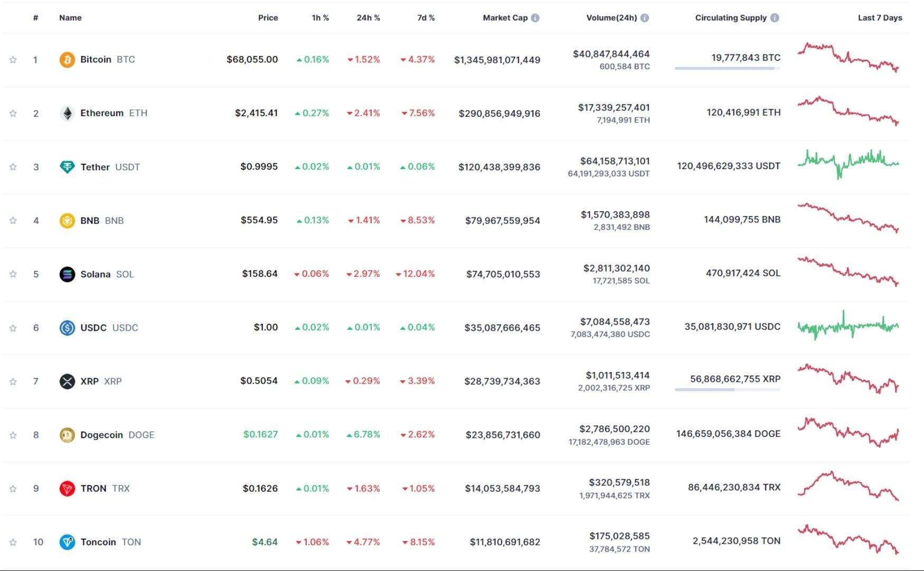
Task: Sort the table by 24h % column
Action: pos(368,17)
